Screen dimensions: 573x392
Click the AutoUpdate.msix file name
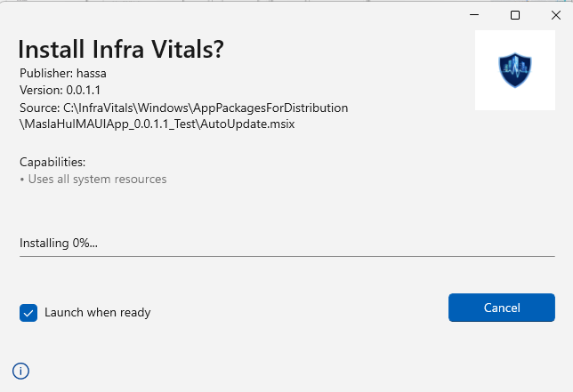[x=247, y=124]
